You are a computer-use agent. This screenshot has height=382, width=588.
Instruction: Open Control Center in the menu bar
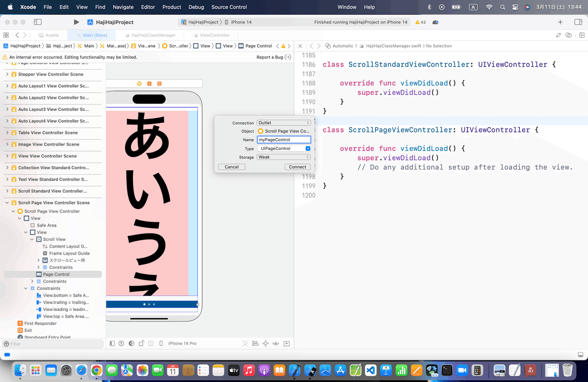(514, 7)
